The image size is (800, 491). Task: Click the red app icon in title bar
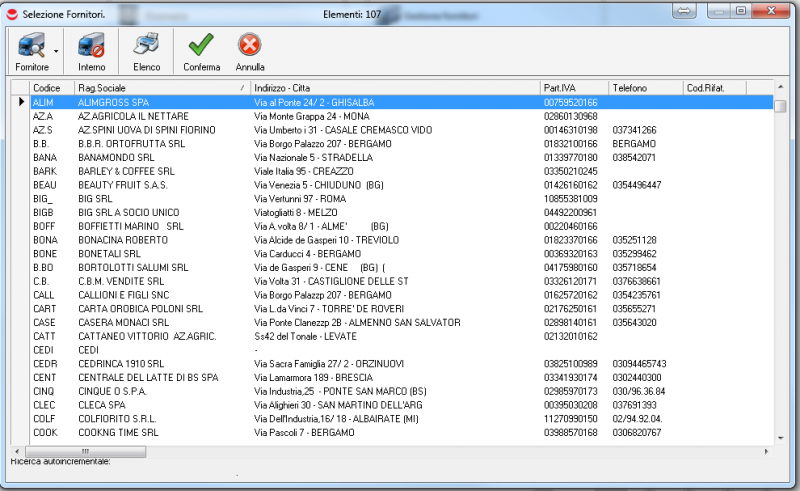(12, 11)
